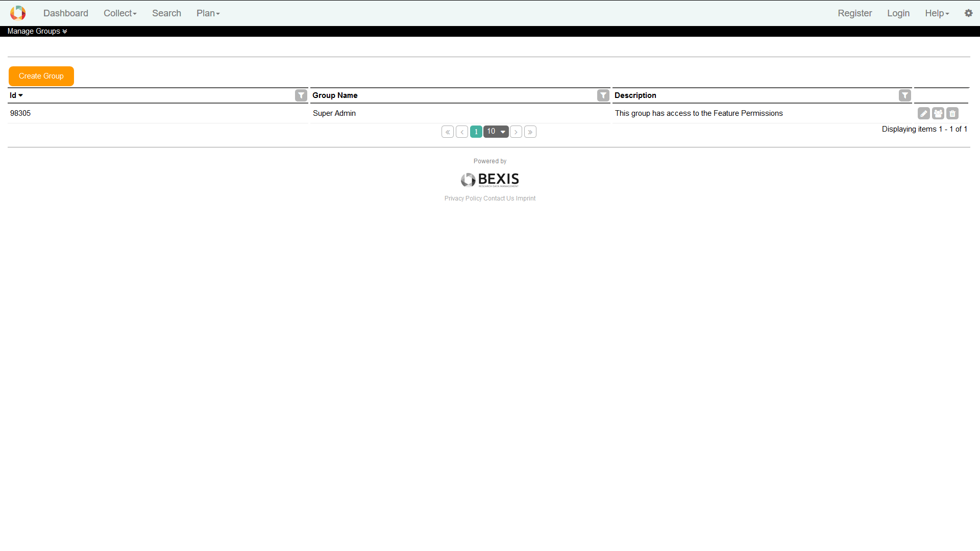Viewport: 980px width, 551px height.
Task: Open page size dropdown showing 10
Action: click(496, 132)
